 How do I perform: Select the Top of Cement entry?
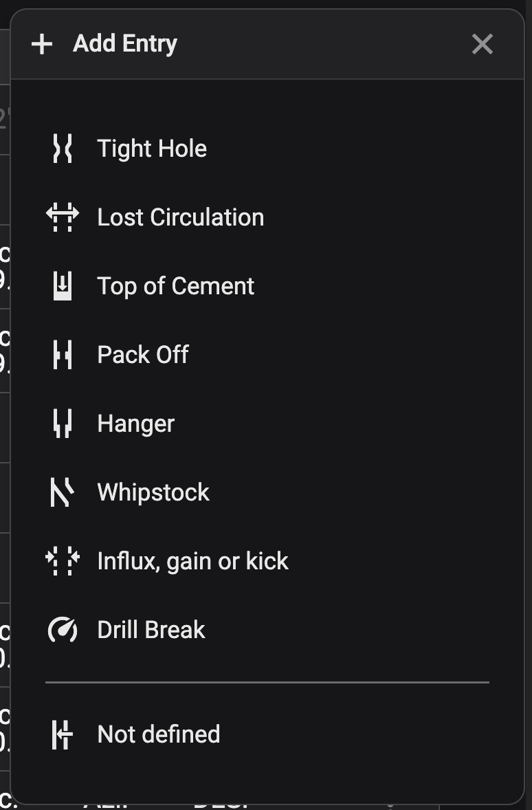pos(175,285)
